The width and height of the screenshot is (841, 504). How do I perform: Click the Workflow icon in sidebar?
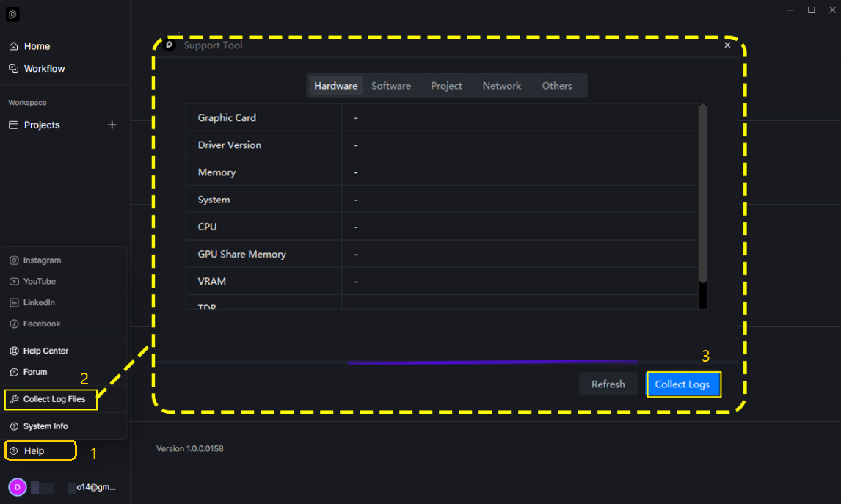point(14,68)
